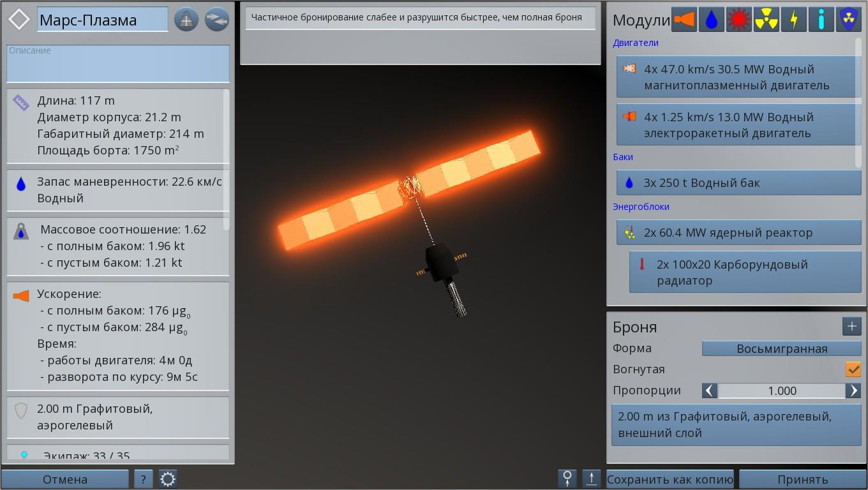Image resolution: width=868 pixels, height=490 pixels.
Task: Open the yellow lightning bolt power modules
Action: pos(794,20)
